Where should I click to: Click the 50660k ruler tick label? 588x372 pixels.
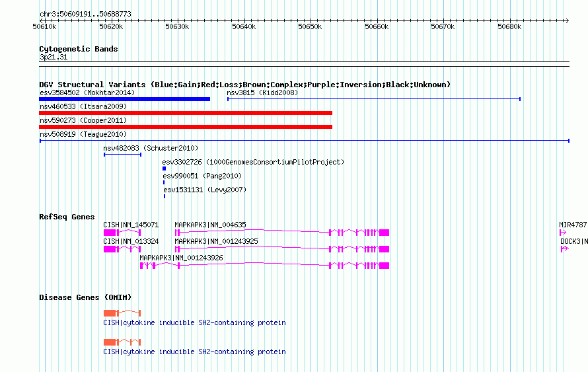377,27
